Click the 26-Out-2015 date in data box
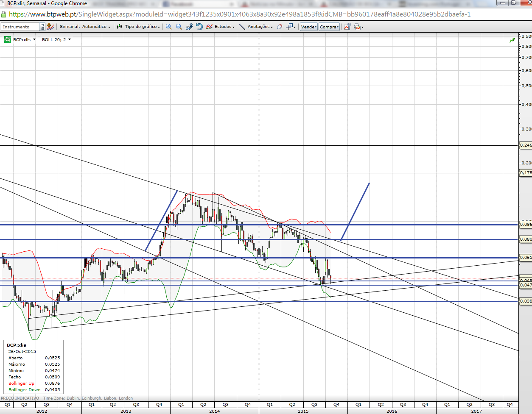Screen dimensions: 532x414 (22, 351)
